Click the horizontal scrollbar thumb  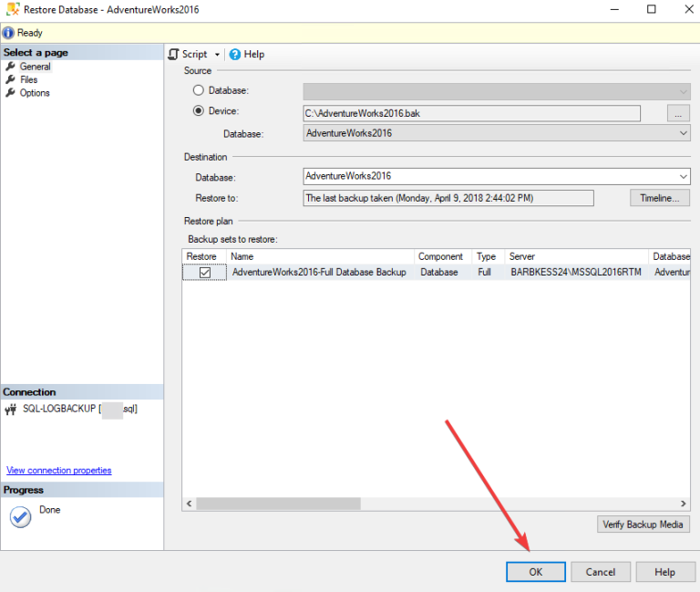[279, 504]
